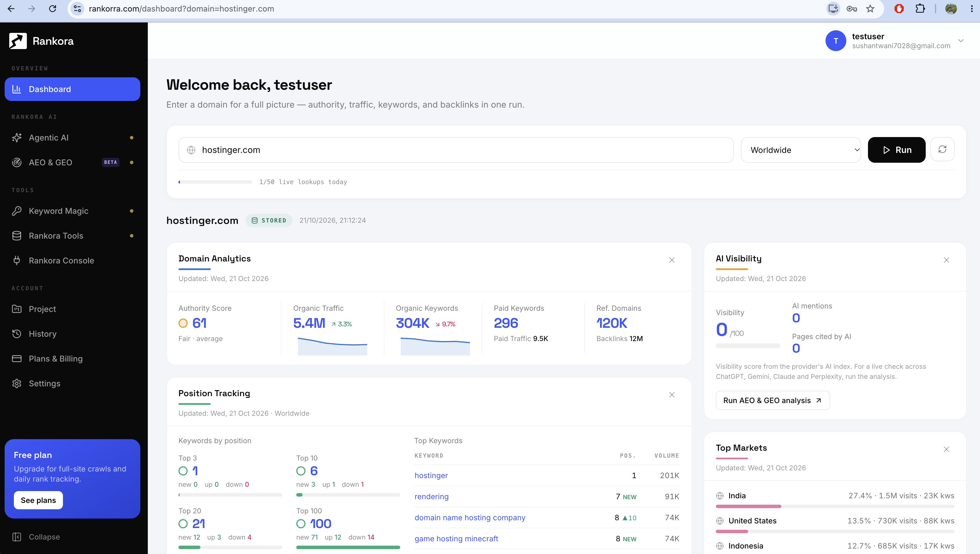The height and width of the screenshot is (554, 980).
Task: Reload the browser page
Action: coord(53,8)
